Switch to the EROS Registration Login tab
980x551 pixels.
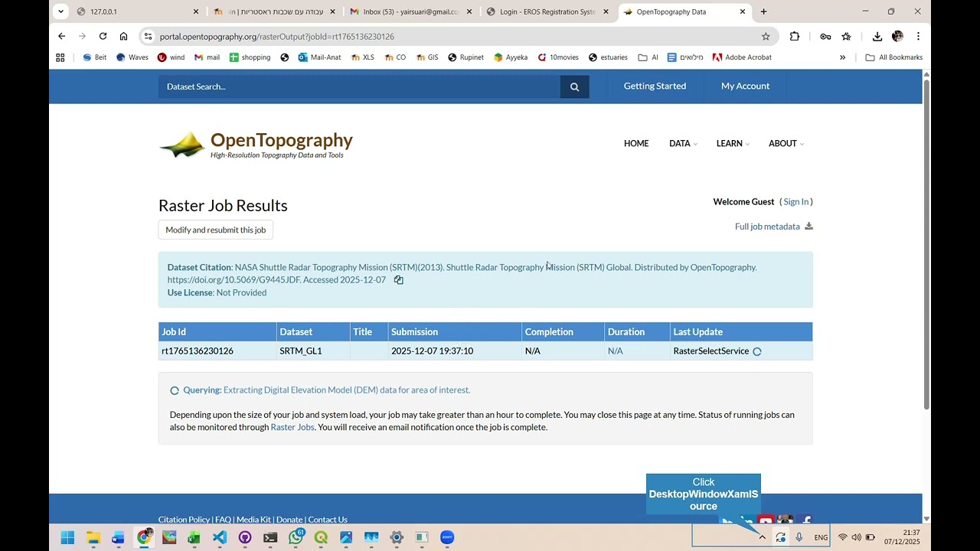[547, 11]
